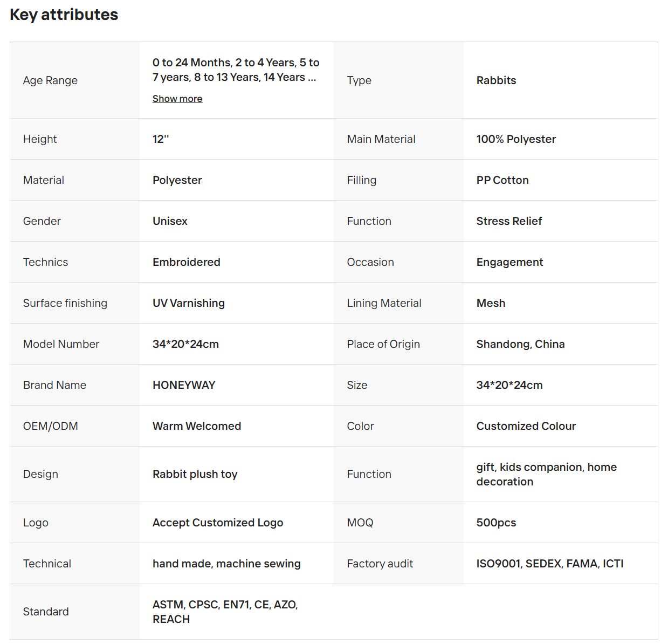Screen dimensions: 661x644
Task: Click the 500pcs MOQ value
Action: click(x=496, y=523)
